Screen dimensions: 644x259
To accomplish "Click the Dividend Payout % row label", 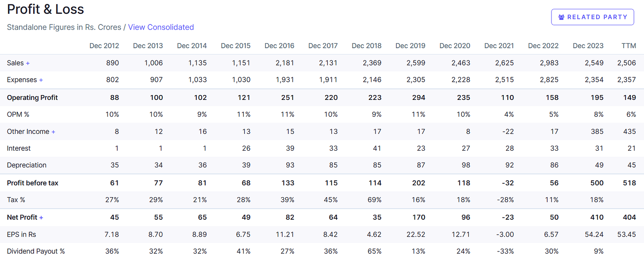I will [36, 251].
